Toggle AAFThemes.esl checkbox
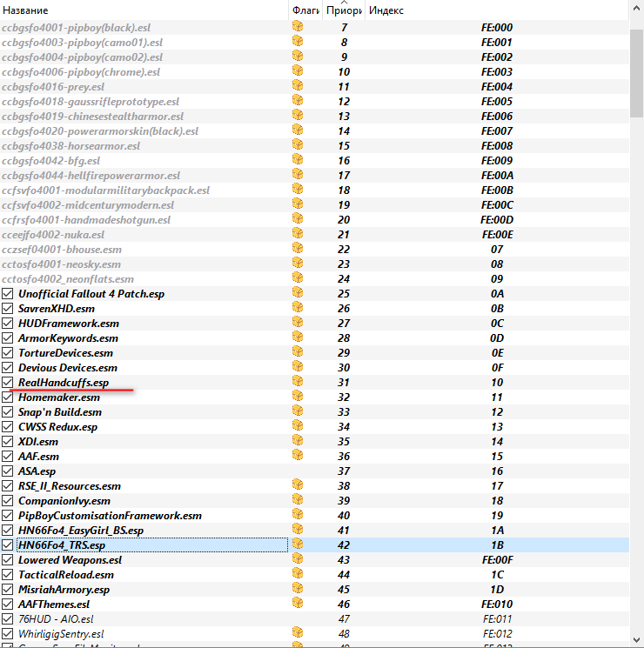644x648 pixels. 8,605
